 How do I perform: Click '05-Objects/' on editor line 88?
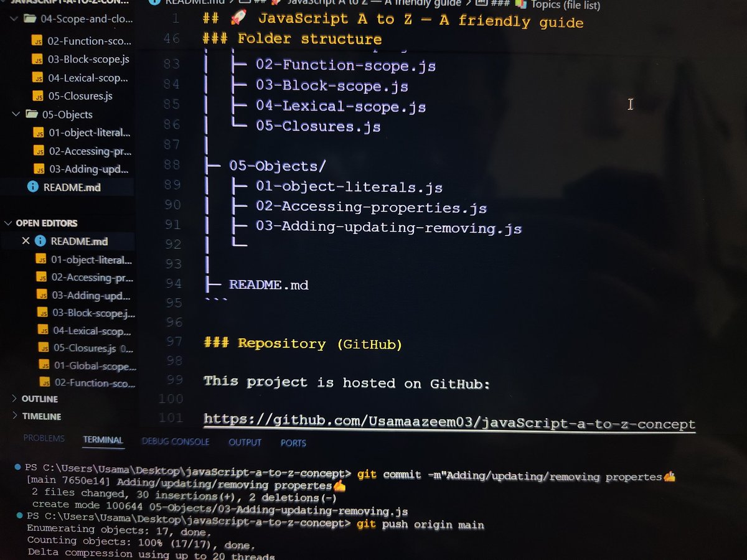[x=278, y=166]
